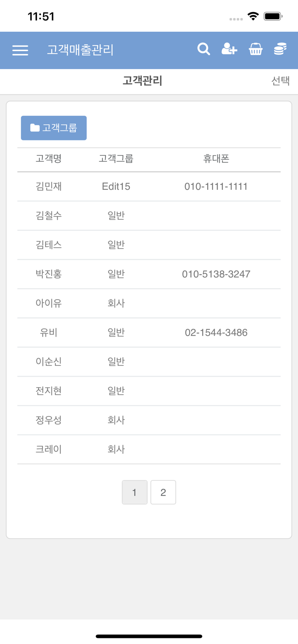Open the hamburger navigation menu

pyautogui.click(x=20, y=50)
